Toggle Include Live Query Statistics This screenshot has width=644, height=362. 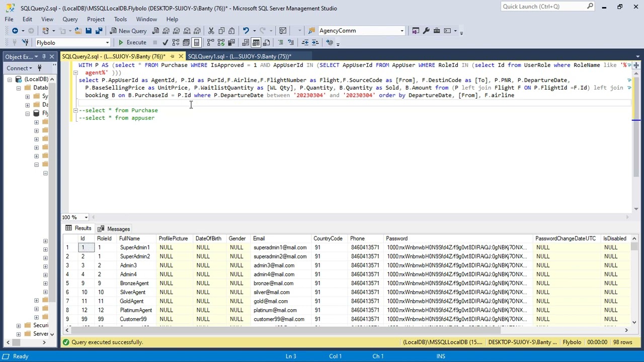pos(221,43)
